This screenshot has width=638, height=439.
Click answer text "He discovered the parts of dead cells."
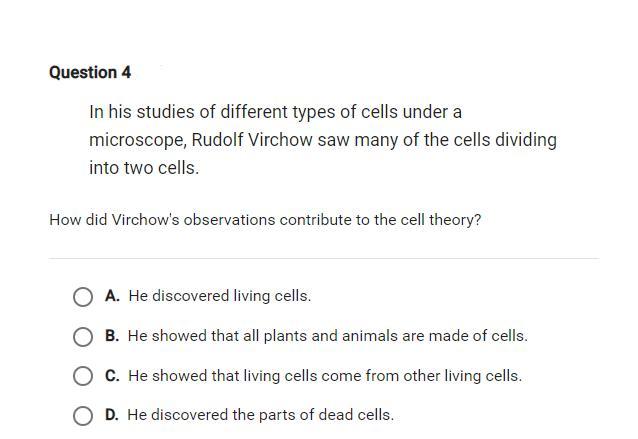[261, 415]
